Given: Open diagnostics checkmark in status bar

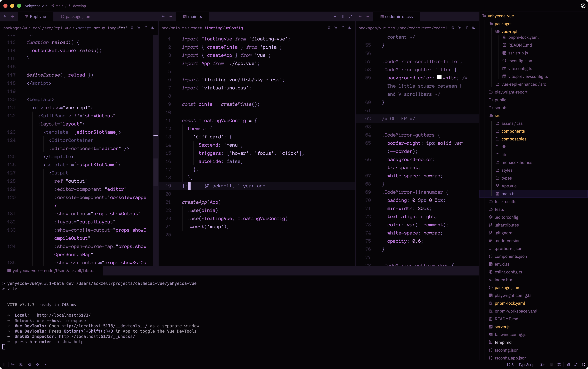Looking at the screenshot, I should pos(45,365).
